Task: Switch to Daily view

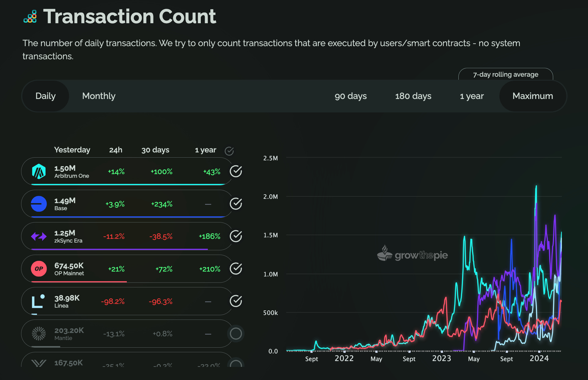Action: 46,96
